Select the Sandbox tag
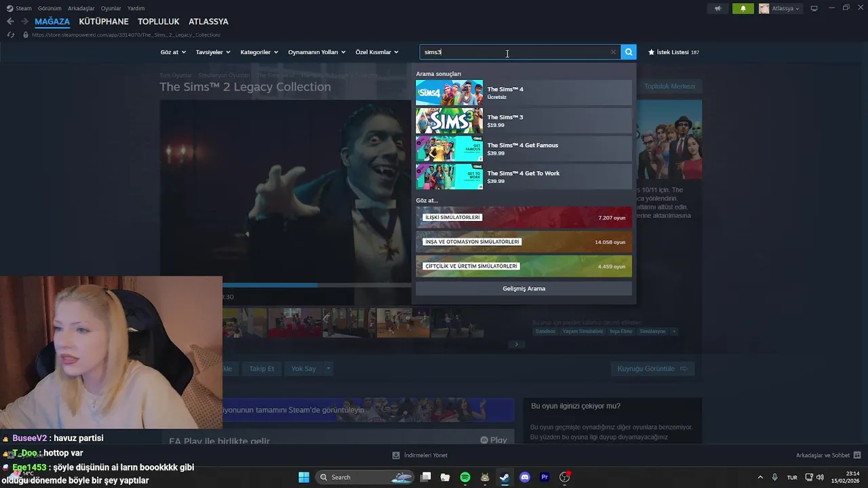This screenshot has width=868, height=488. pos(545,331)
